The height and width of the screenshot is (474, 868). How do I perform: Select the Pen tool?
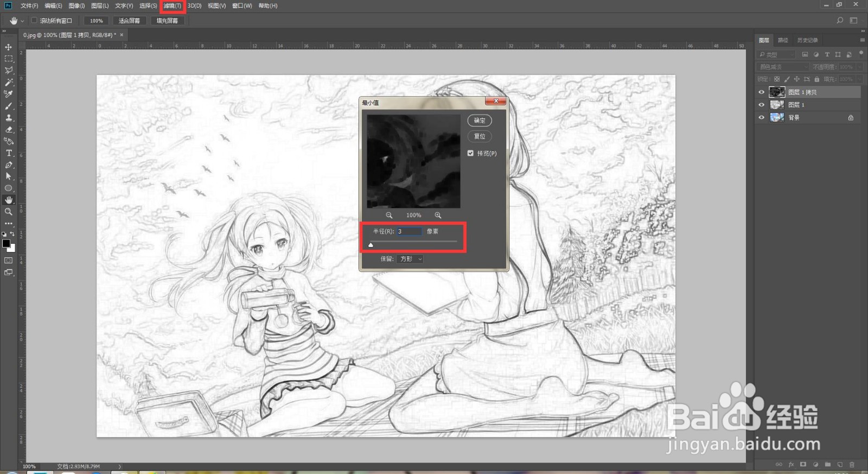click(9, 165)
